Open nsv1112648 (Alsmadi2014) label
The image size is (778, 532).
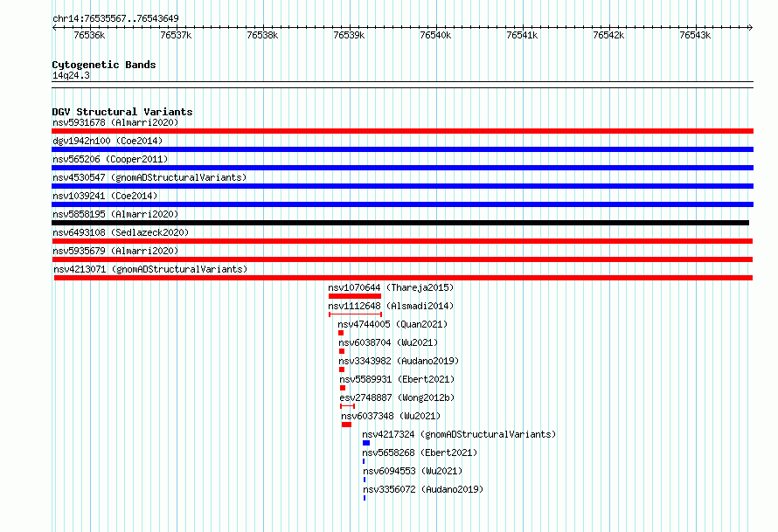(391, 306)
